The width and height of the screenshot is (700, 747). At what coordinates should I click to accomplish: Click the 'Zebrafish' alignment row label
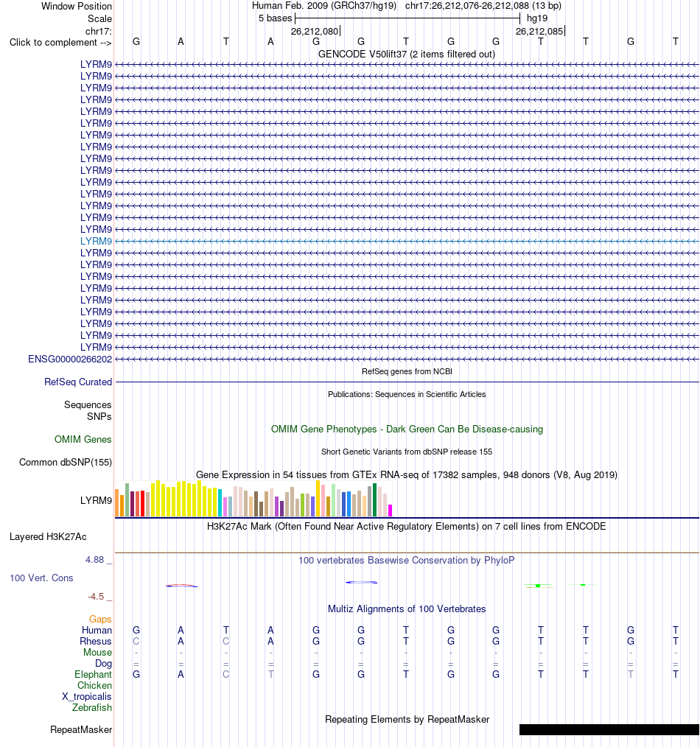[x=92, y=707]
